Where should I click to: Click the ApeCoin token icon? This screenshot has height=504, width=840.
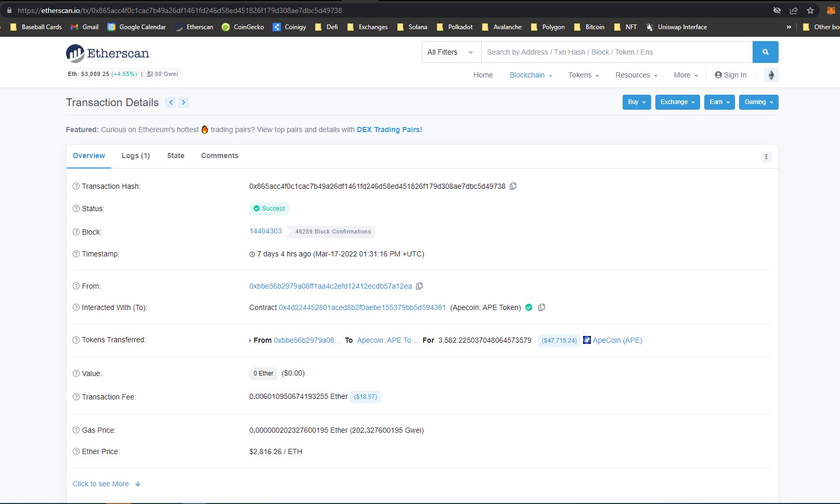click(587, 340)
